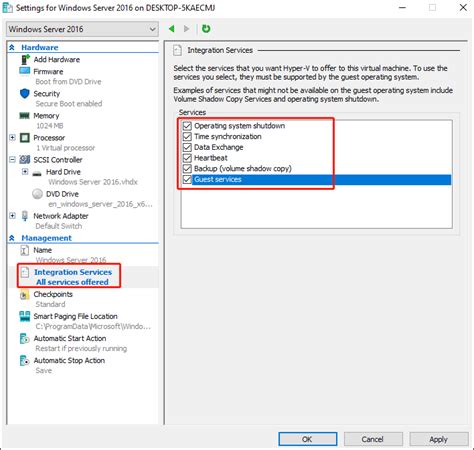Viewport: 474px width, 450px height.
Task: Click the DVD Drive disc icon
Action: point(38,194)
